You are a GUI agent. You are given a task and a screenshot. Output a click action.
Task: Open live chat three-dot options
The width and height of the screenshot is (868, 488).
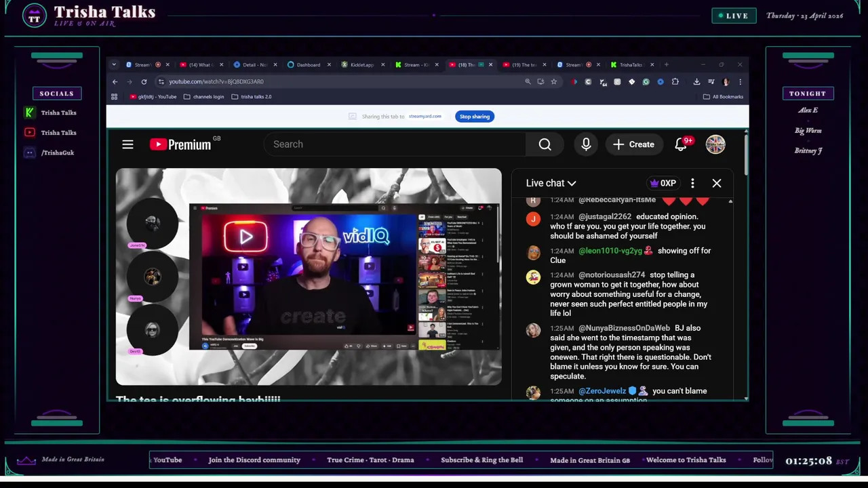[692, 183]
